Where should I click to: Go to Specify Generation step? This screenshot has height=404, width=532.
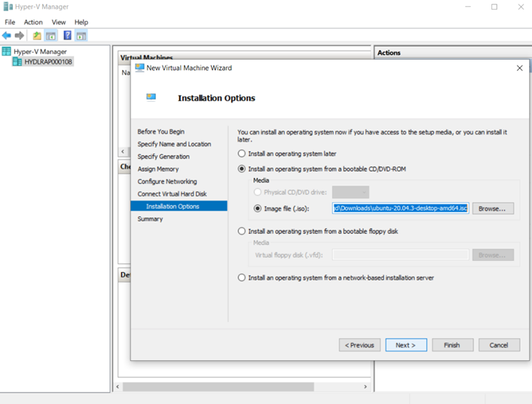click(164, 157)
